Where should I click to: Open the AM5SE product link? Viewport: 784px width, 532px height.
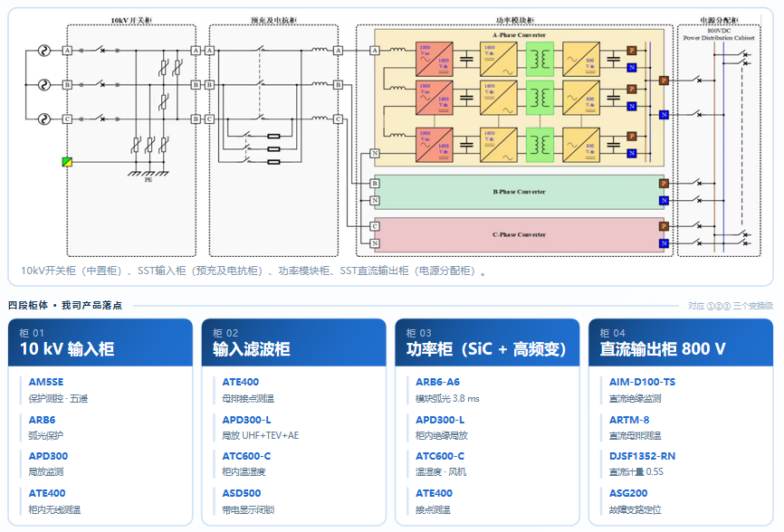46,382
